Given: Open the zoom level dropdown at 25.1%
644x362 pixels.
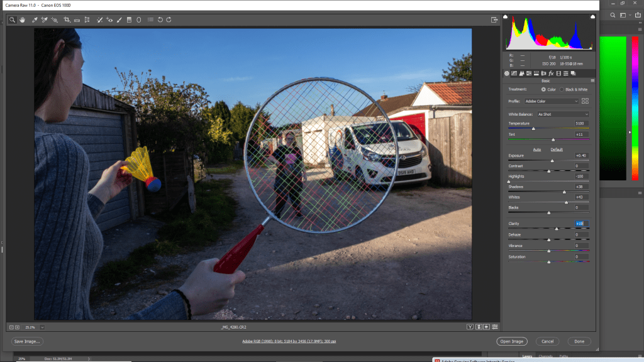Looking at the screenshot, I should click(42, 327).
